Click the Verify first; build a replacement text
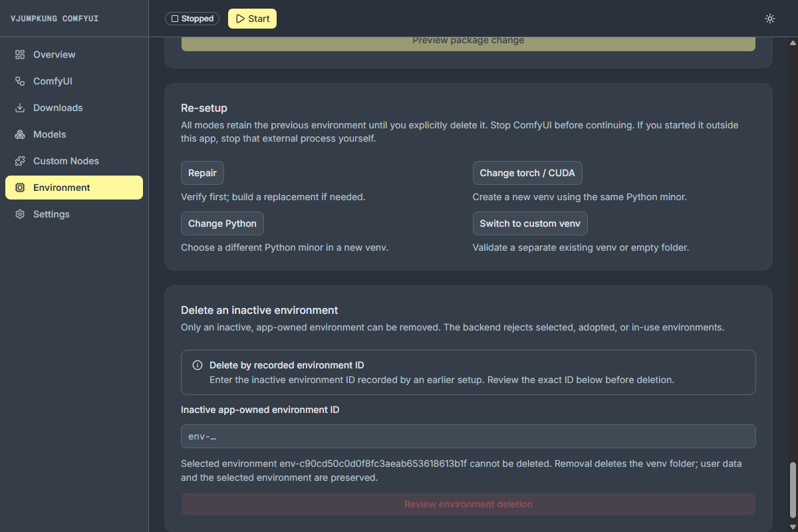Viewport: 798px width, 532px height. coord(273,197)
